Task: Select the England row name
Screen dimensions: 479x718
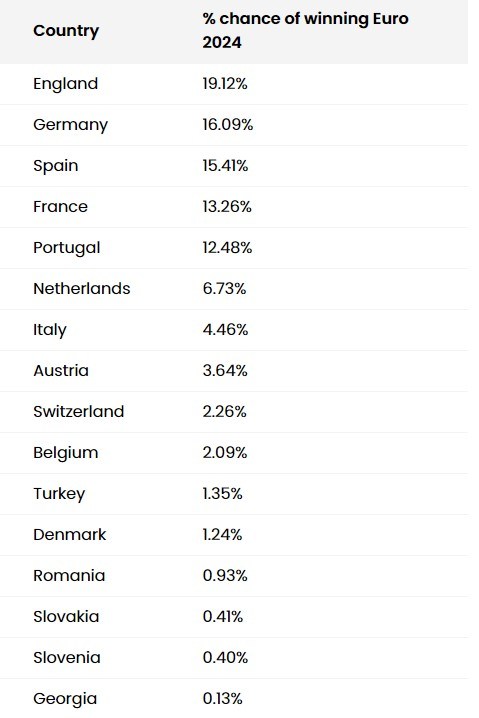Action: tap(65, 84)
